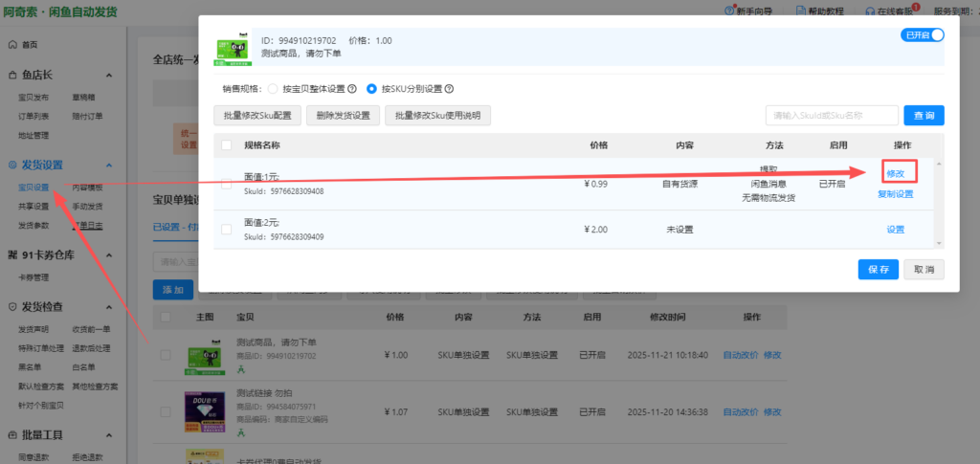Click the grid icon beside 91卡券仓库

[x=12, y=254]
